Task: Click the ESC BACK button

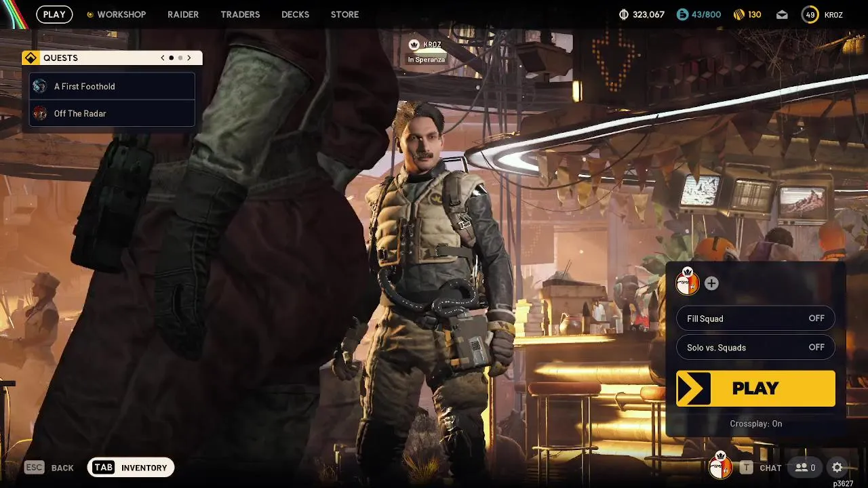Action: [49, 468]
